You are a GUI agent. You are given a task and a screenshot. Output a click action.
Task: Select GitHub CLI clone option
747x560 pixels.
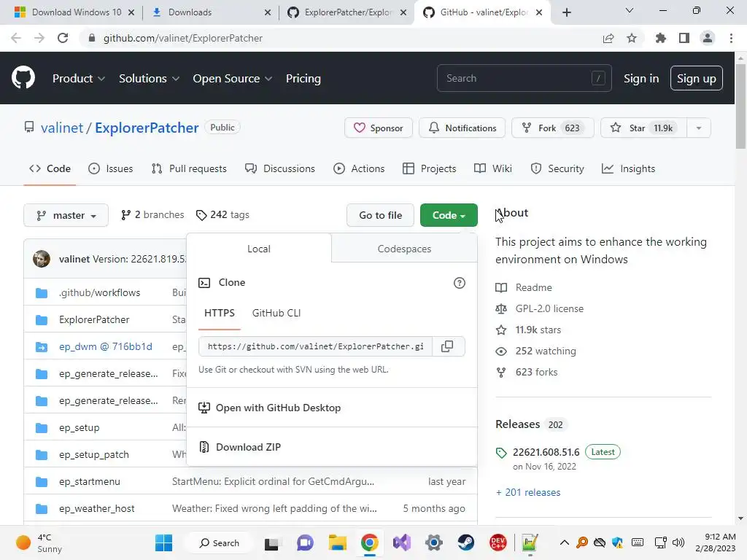(276, 313)
